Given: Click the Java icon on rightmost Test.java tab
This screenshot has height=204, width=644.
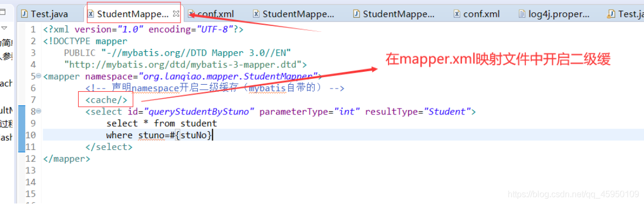Looking at the screenshot, I should click(x=611, y=13).
